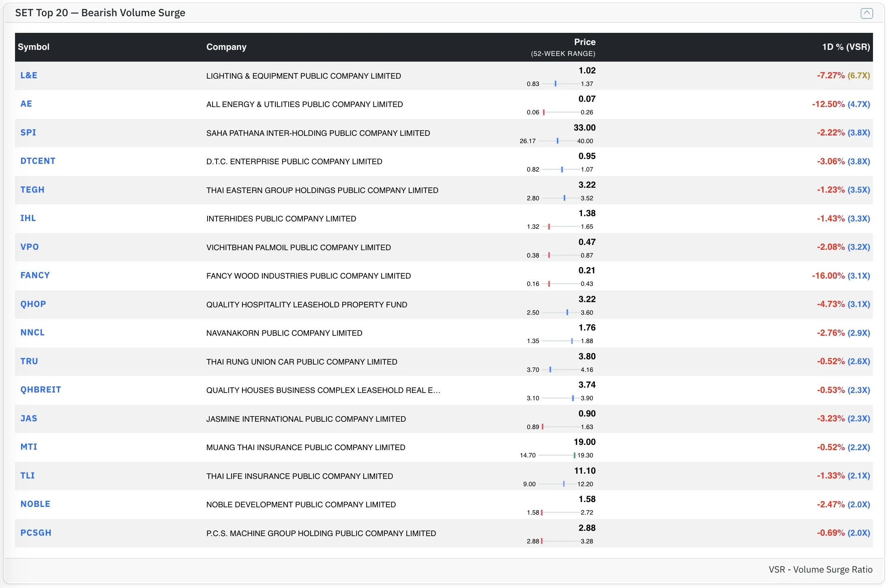
Task: Select P.C.S. MACHINE GROUP HOLDING company name
Action: point(321,533)
